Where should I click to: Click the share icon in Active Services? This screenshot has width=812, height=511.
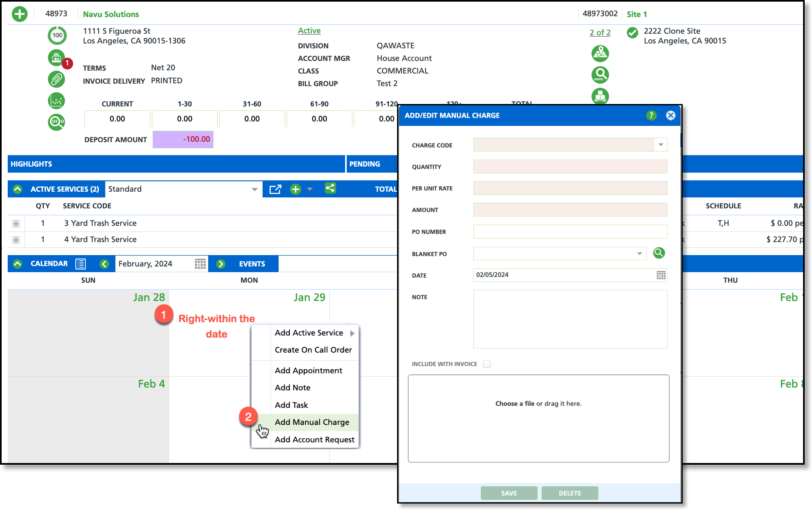(330, 188)
